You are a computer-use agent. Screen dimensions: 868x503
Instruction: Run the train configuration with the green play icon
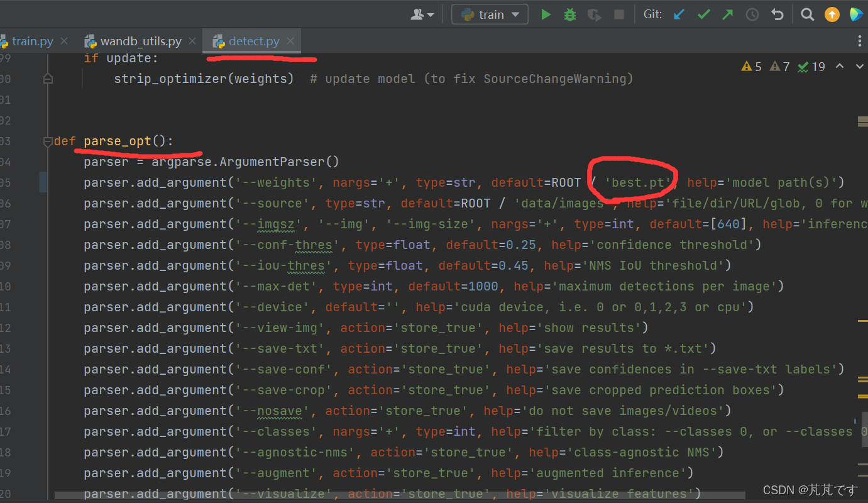point(546,14)
